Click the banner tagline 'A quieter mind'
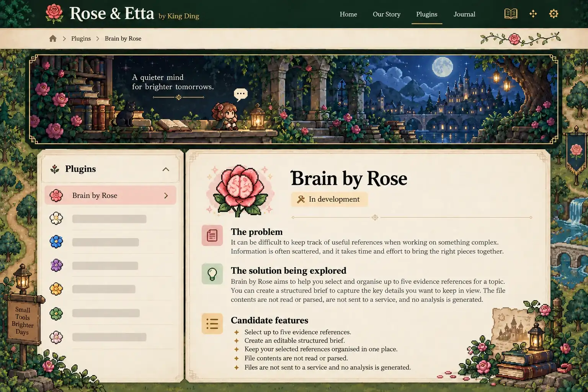588x392 pixels. point(158,77)
